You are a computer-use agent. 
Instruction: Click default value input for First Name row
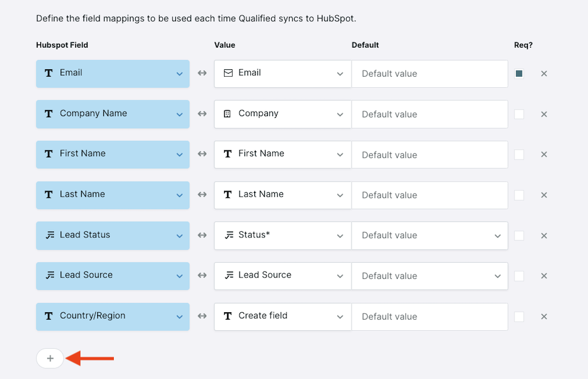[x=430, y=155]
